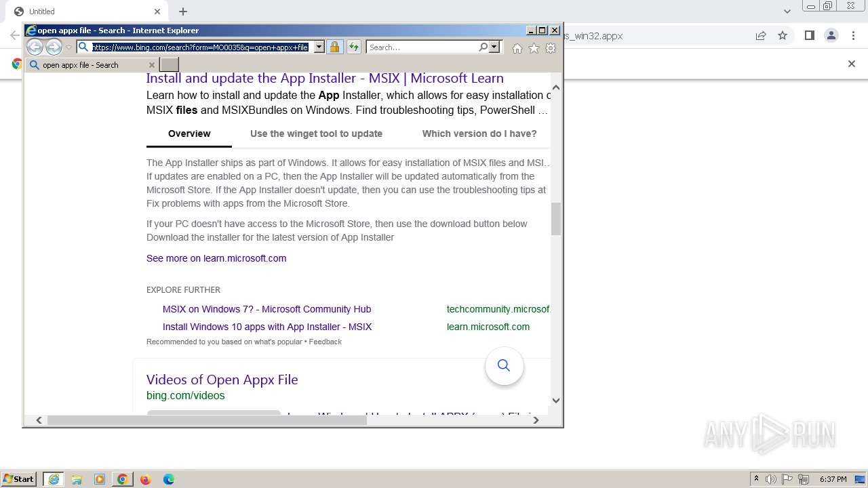Image resolution: width=868 pixels, height=488 pixels.
Task: Open 'Install and update the App Installer' result
Action: point(325,78)
